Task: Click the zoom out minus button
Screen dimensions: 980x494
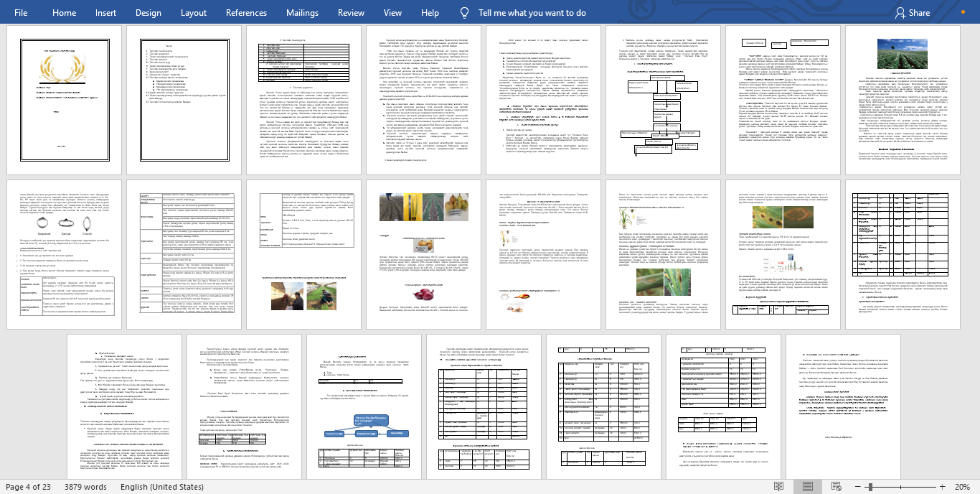Action: (859, 487)
